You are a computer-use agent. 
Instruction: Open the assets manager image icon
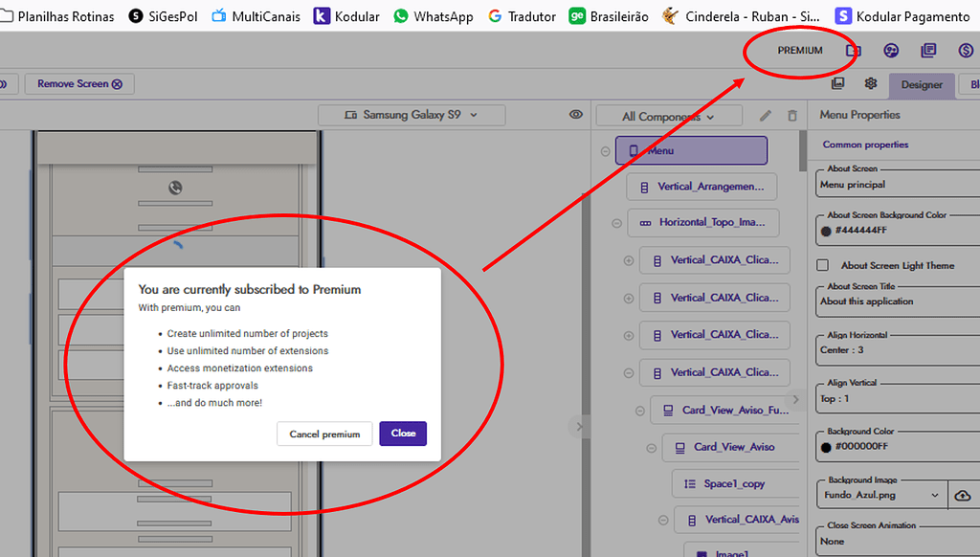coord(838,83)
